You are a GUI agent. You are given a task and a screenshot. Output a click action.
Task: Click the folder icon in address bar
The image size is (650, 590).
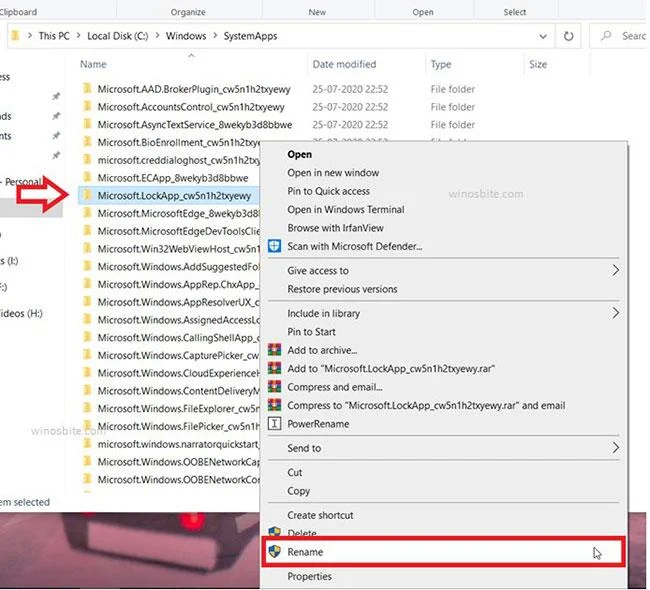tap(15, 36)
